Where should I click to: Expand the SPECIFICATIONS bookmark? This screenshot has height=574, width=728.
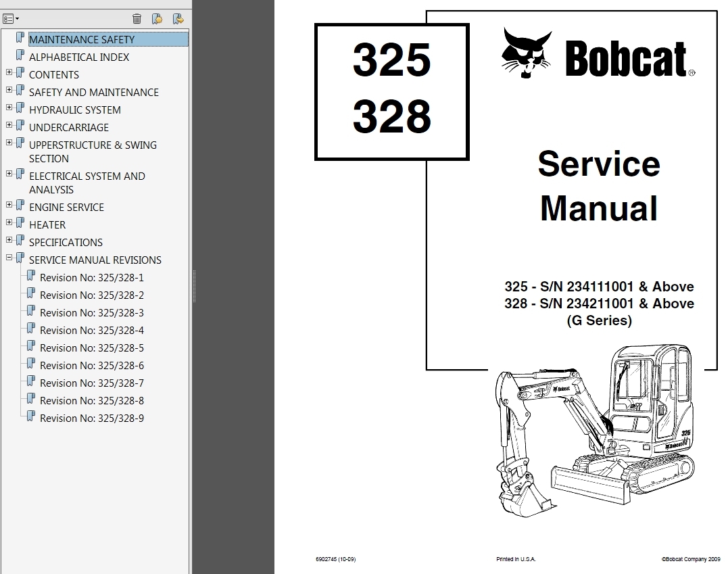9,240
